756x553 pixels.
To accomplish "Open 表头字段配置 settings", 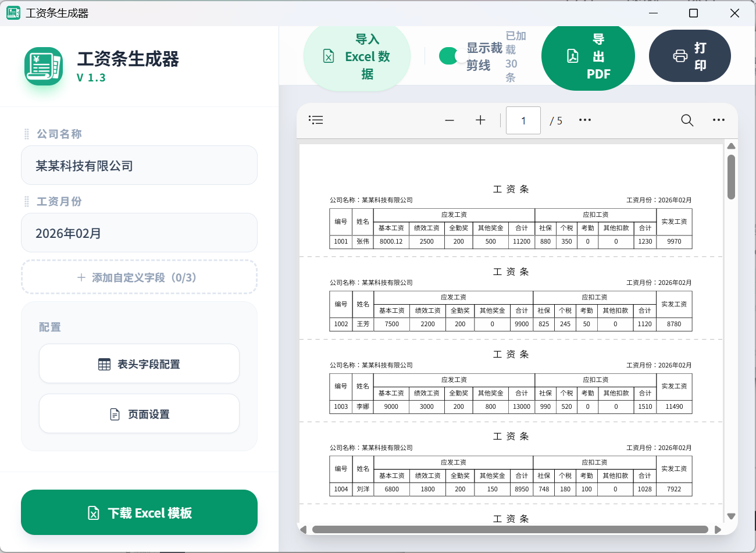I will point(139,364).
